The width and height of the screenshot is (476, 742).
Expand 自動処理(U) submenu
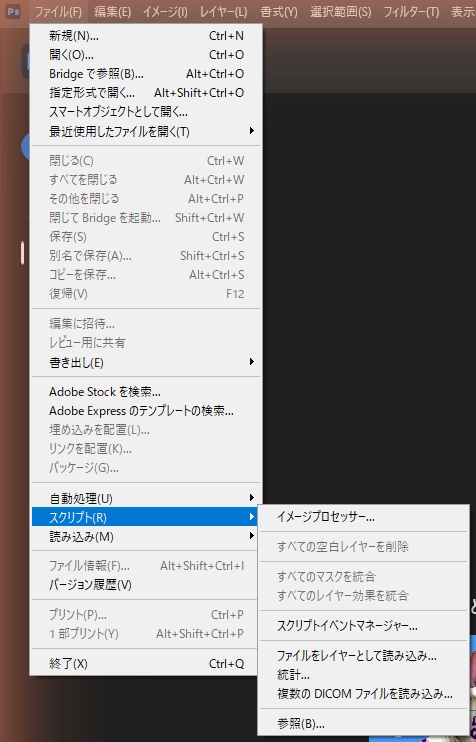(x=146, y=498)
